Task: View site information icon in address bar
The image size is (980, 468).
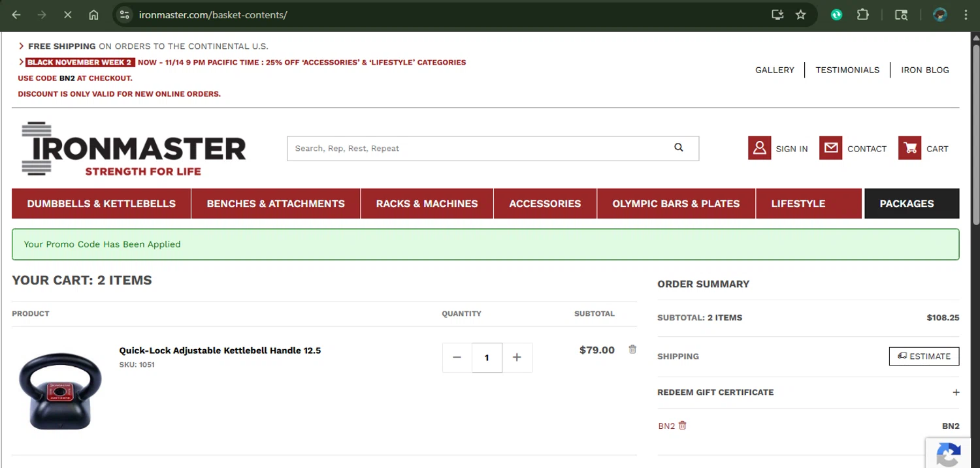Action: coord(125,14)
